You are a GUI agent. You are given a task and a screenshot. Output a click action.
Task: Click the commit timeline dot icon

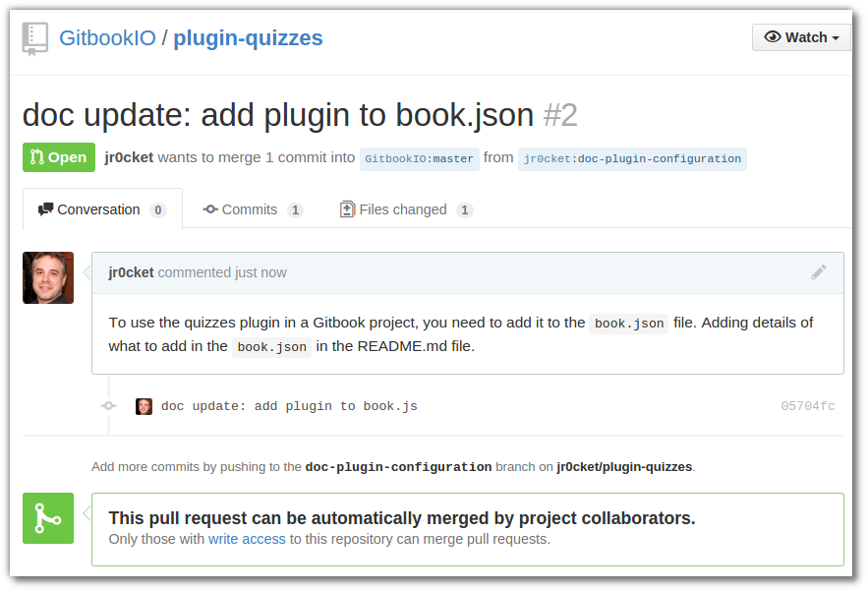coord(108,406)
